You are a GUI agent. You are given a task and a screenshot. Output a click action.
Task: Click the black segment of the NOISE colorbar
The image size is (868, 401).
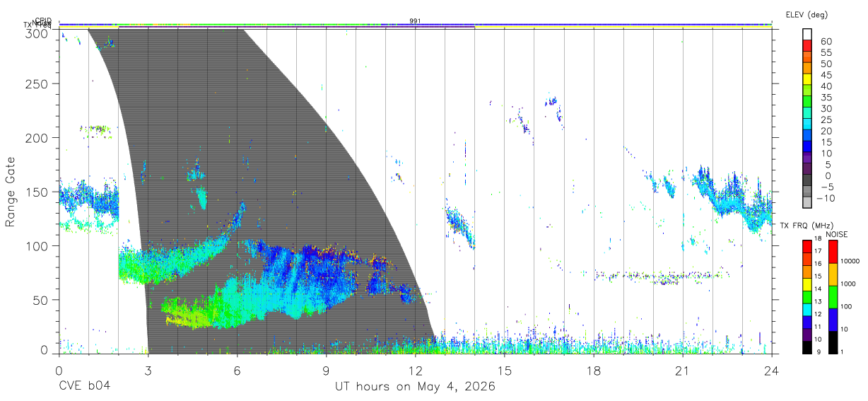point(832,342)
